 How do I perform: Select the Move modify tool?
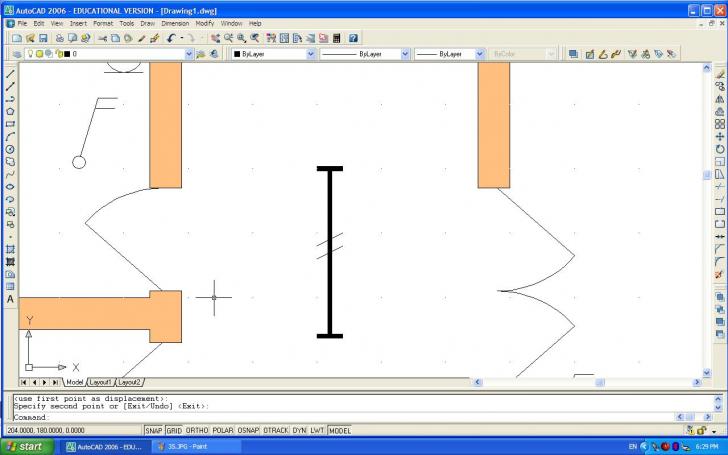(x=720, y=136)
